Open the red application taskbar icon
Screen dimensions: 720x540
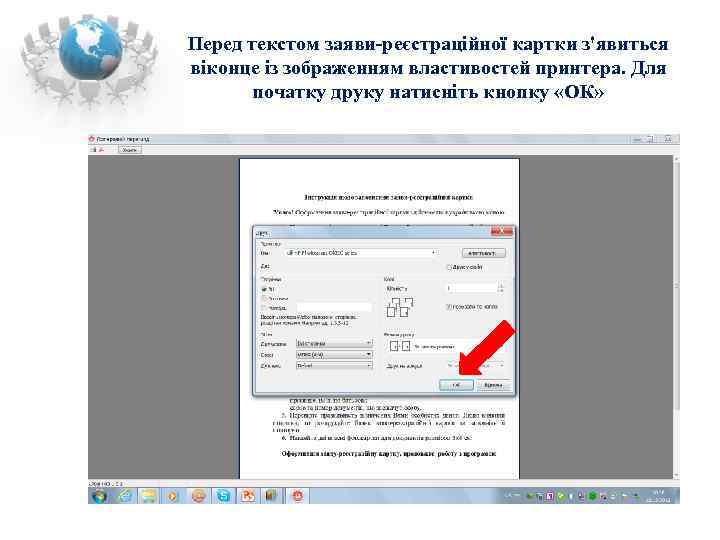pos(298,496)
